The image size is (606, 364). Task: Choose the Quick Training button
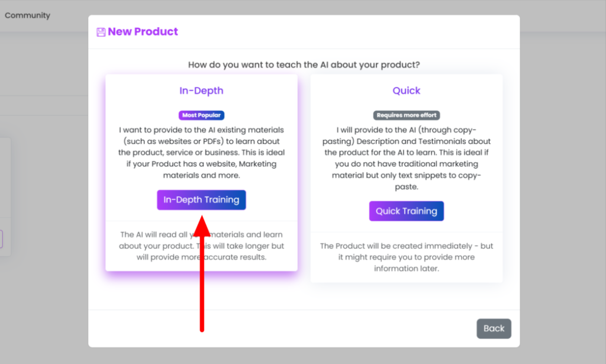[406, 211]
